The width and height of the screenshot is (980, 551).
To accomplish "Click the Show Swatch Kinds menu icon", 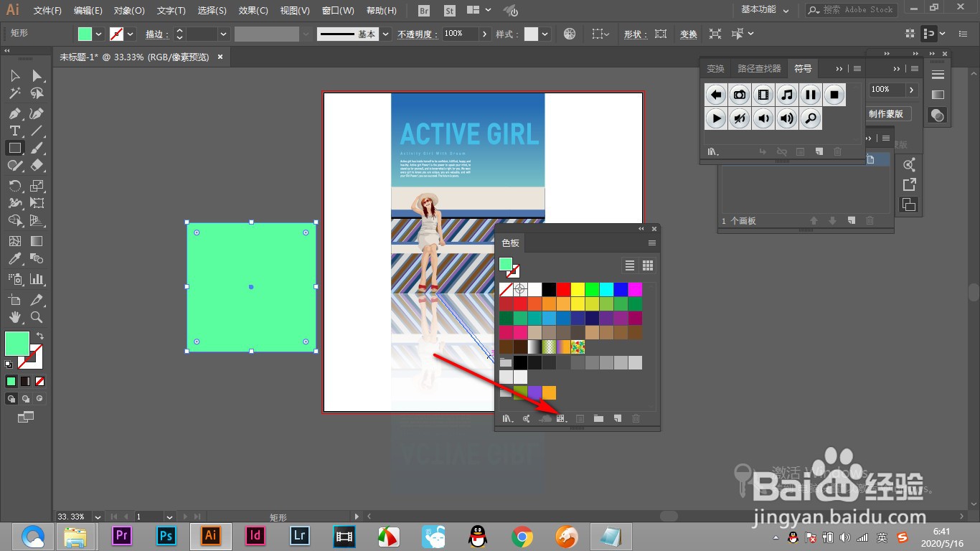I will click(561, 418).
